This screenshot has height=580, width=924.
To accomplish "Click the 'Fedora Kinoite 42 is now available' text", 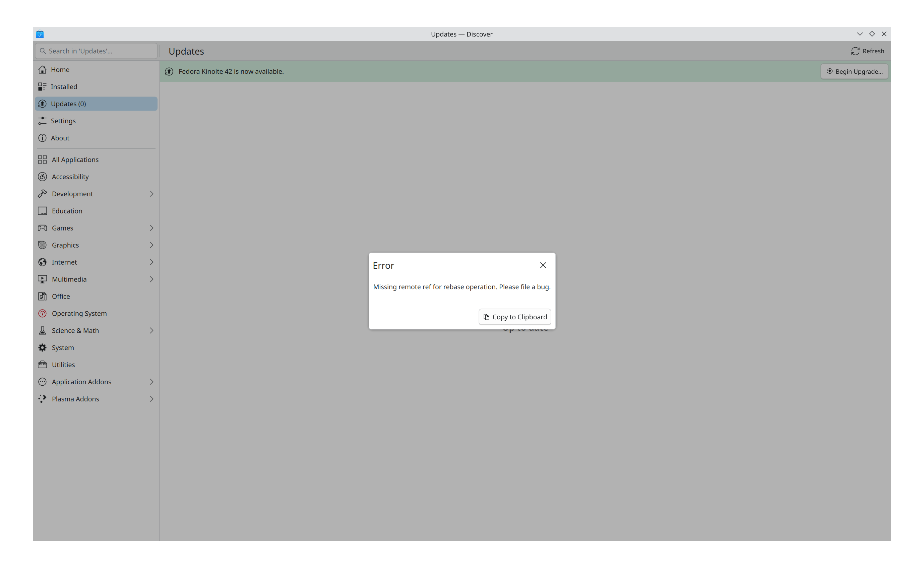I will [231, 71].
